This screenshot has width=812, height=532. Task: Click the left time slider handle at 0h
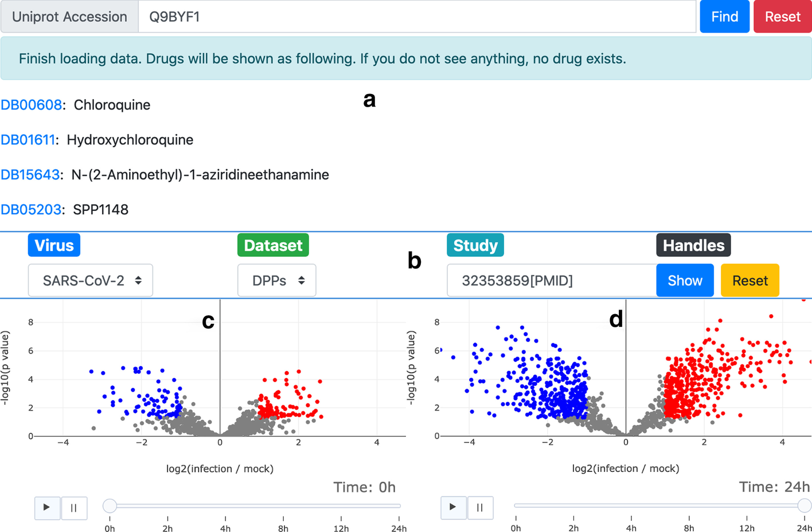click(110, 506)
